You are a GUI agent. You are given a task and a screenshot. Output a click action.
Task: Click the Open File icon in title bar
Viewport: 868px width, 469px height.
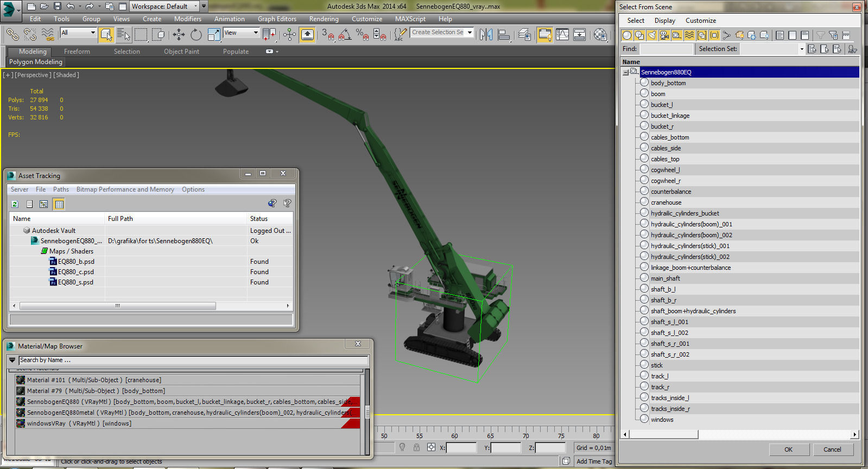pos(44,7)
